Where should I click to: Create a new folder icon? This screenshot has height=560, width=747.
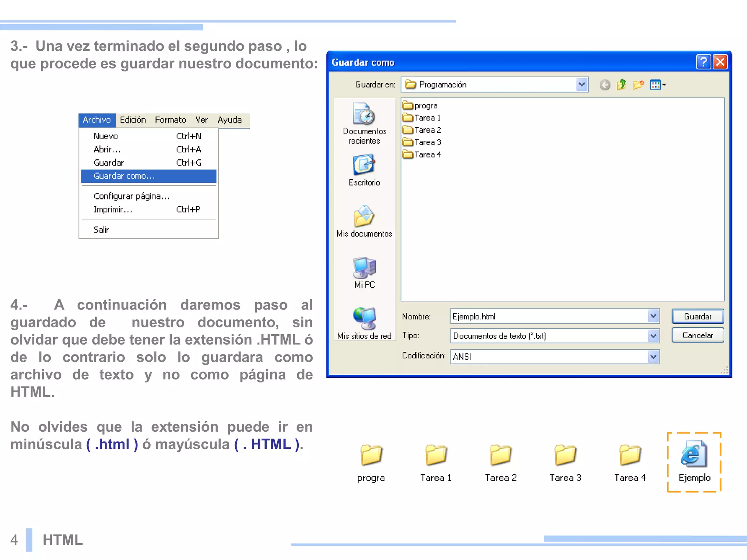pos(638,85)
